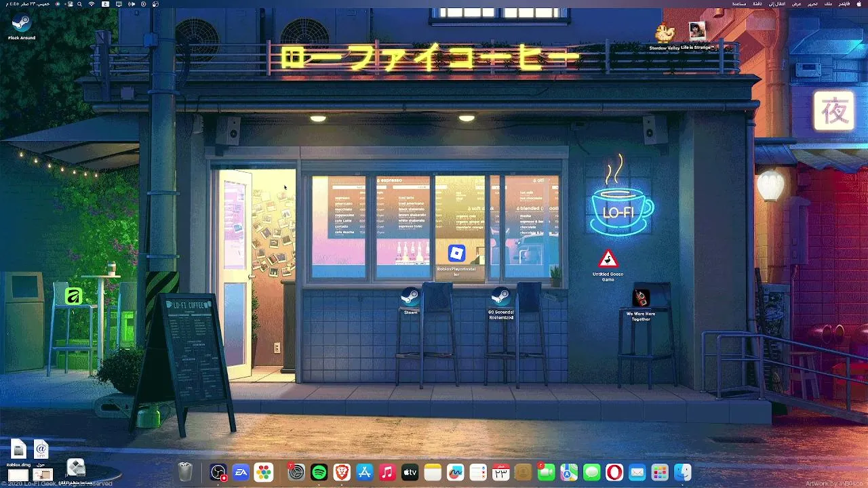Open Spotlight search in the menu bar
Image resolution: width=868 pixels, height=488 pixels.
(x=79, y=4)
